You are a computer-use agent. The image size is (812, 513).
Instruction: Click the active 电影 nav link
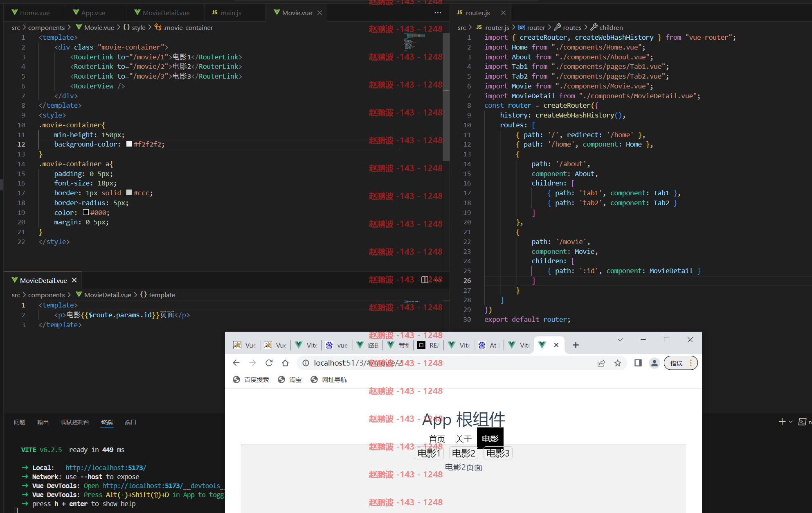(490, 438)
